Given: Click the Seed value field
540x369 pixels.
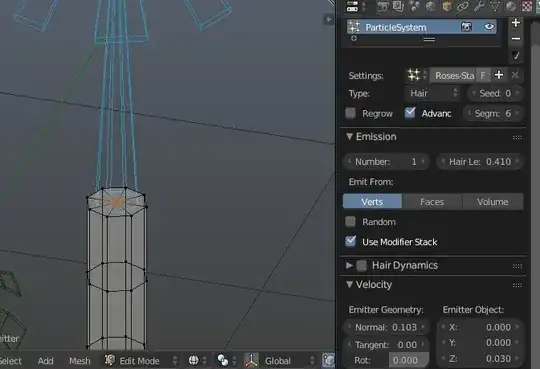Looking at the screenshot, I should point(495,93).
